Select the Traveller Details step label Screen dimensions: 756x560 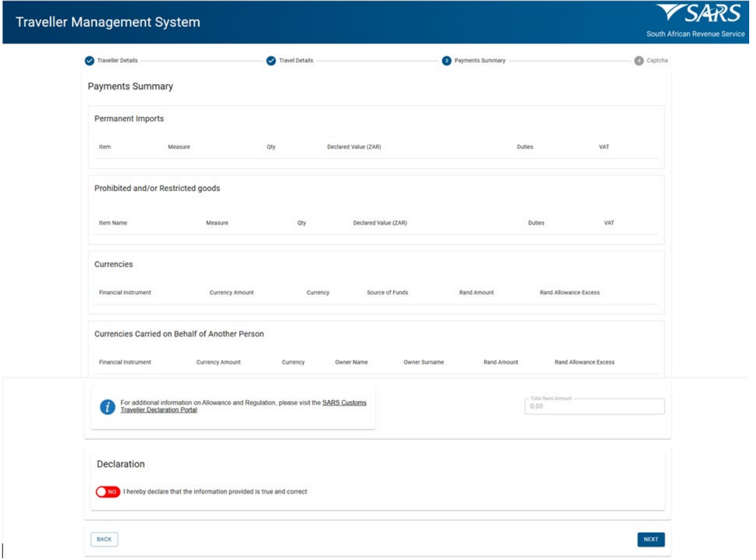pos(117,61)
